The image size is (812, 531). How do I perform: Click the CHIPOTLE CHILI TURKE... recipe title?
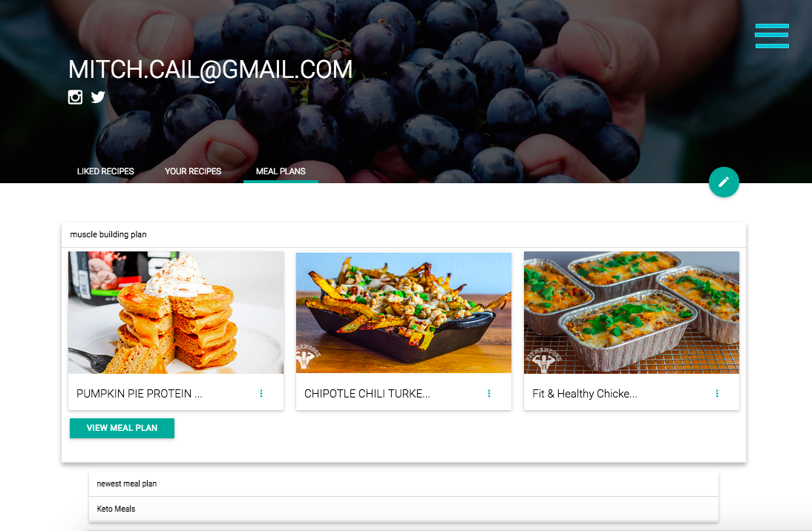367,394
